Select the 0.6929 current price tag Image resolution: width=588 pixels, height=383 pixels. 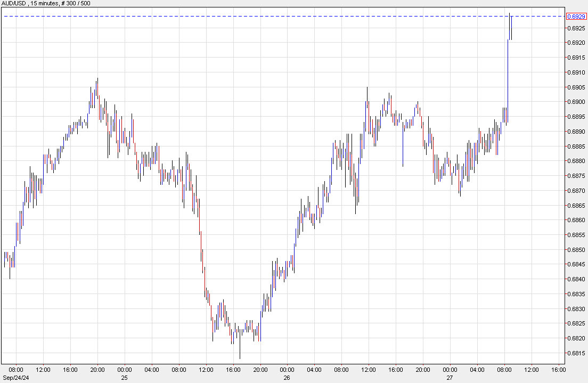coord(575,17)
